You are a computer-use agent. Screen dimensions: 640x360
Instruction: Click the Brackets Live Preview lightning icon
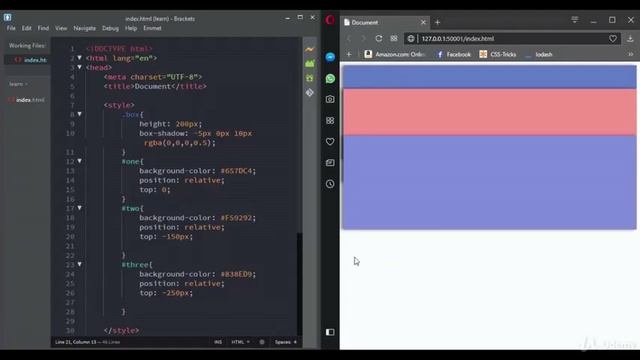pos(310,49)
